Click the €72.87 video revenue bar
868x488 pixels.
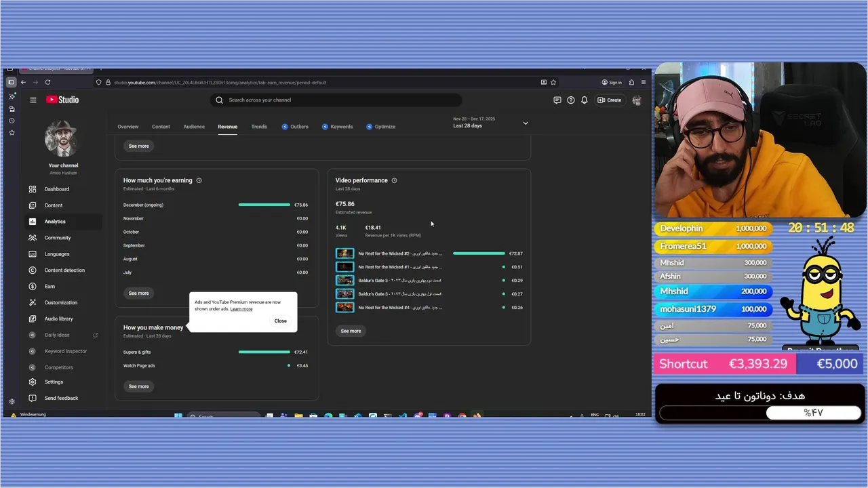tap(479, 253)
